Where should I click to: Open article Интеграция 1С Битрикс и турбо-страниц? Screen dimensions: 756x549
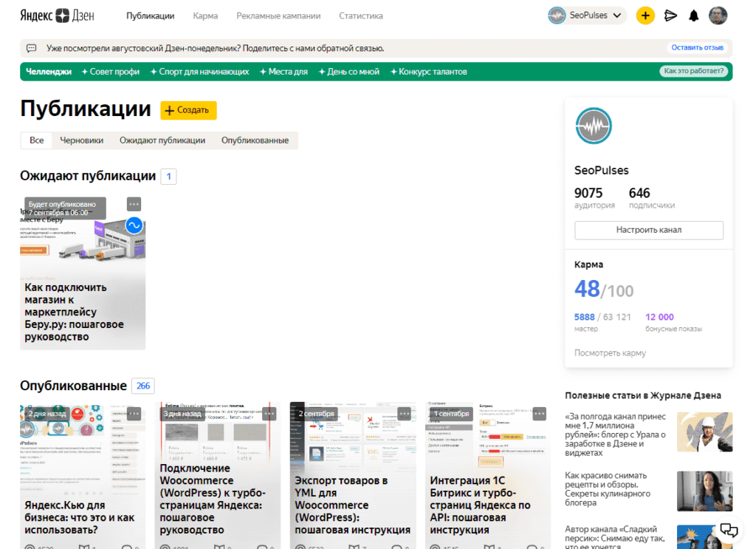coord(480,505)
